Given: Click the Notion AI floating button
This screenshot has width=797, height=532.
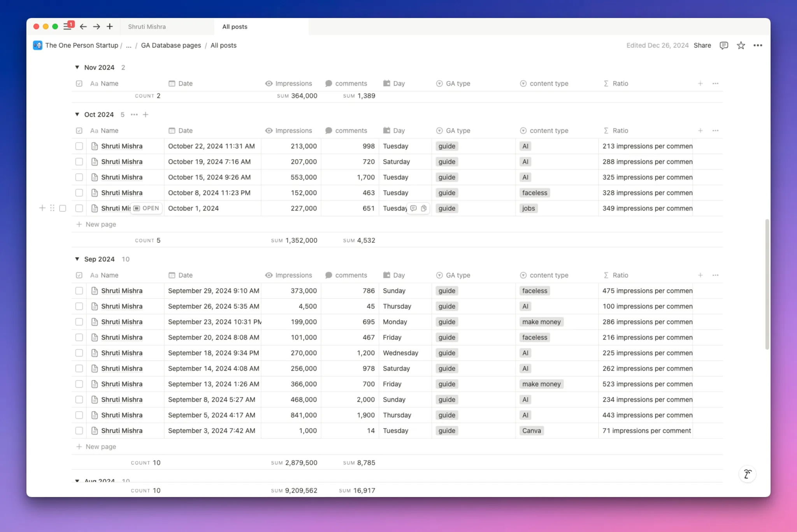Looking at the screenshot, I should point(747,474).
